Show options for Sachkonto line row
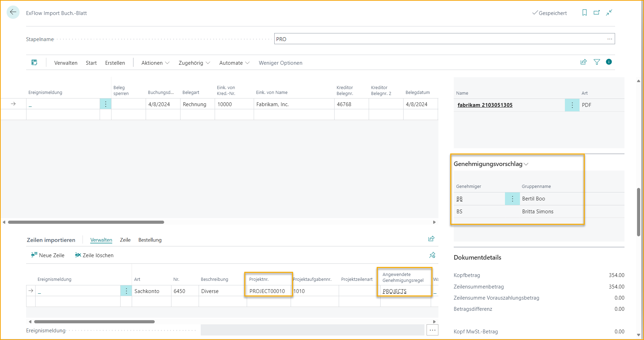The height and width of the screenshot is (340, 644). [x=126, y=291]
